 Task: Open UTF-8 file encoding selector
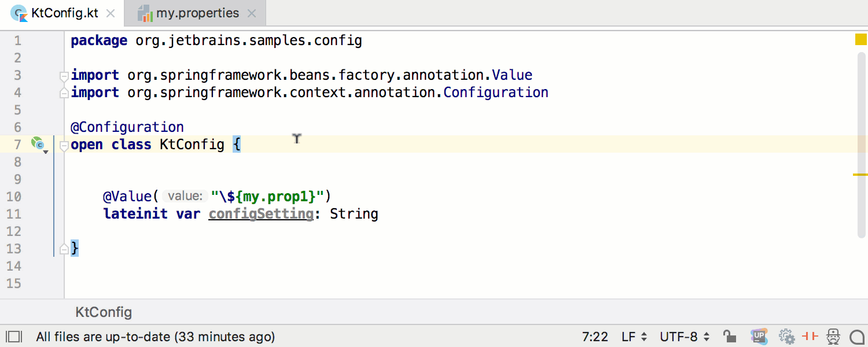click(x=683, y=336)
